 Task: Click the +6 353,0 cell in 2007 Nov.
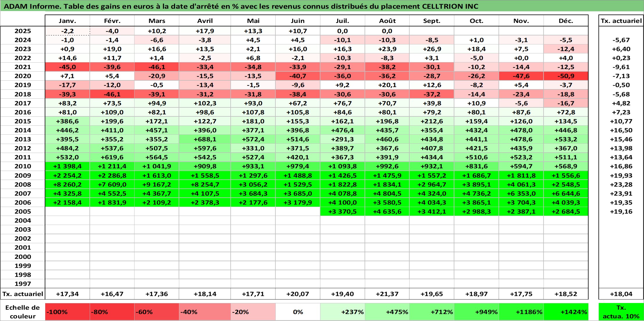pos(521,193)
